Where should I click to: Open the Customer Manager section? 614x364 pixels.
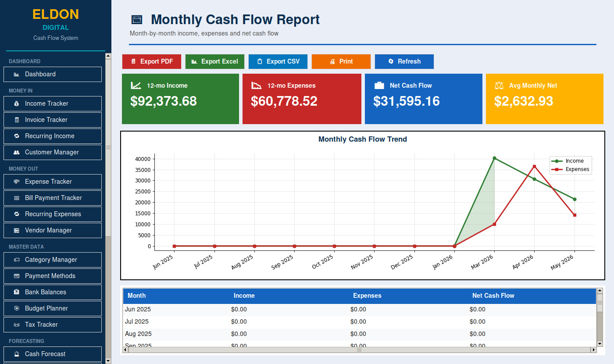pyautogui.click(x=53, y=152)
